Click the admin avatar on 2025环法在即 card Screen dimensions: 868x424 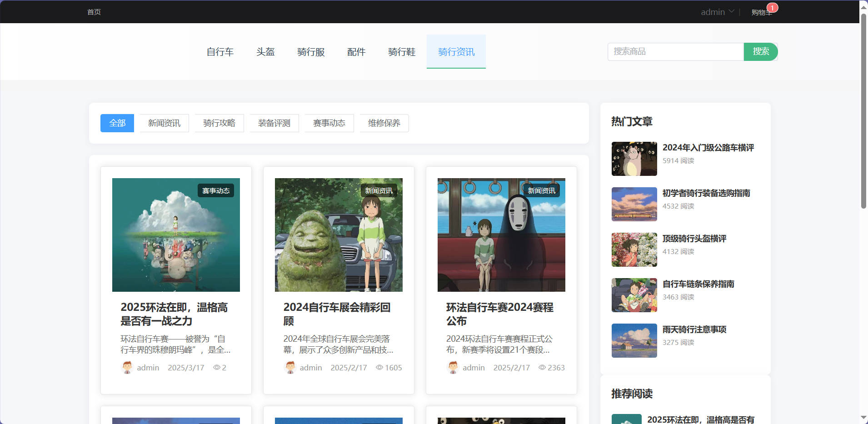127,367
